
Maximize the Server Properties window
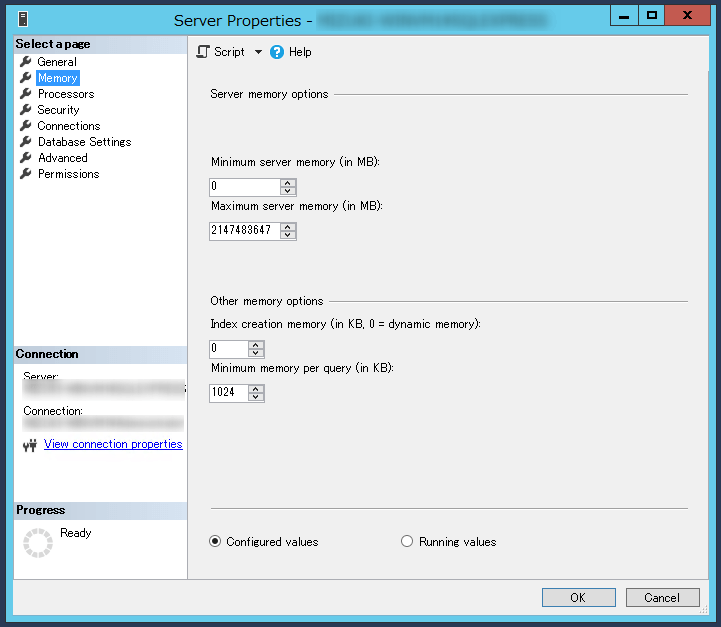coord(652,15)
